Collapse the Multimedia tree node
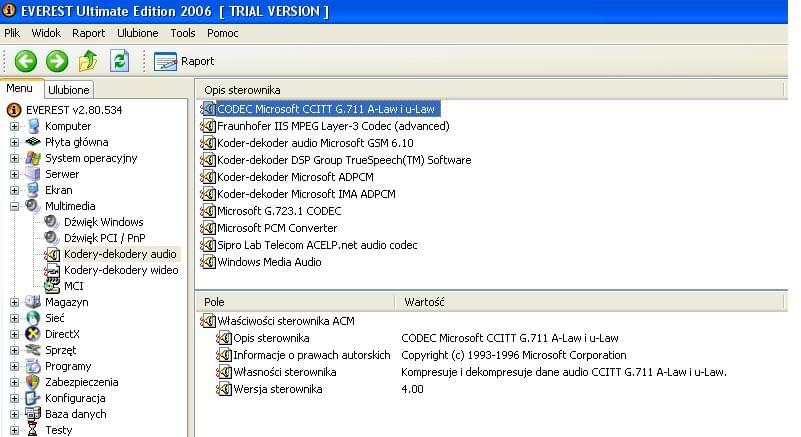801x437 pixels. coord(14,206)
